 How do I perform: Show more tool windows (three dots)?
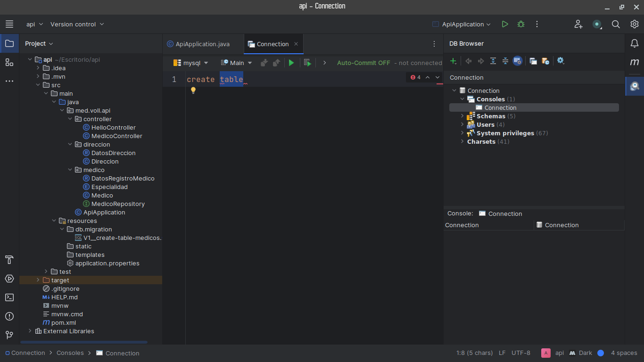(x=9, y=81)
